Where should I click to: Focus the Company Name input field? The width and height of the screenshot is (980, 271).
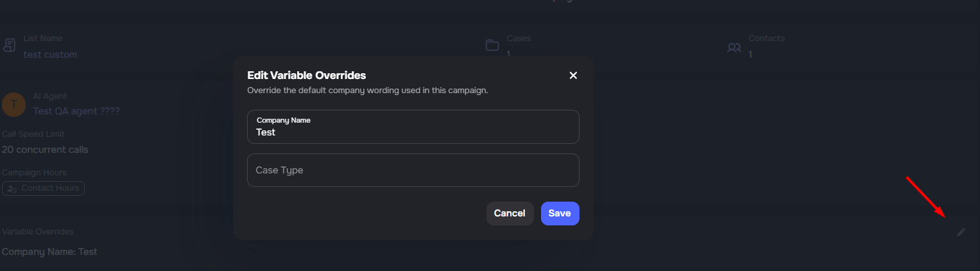pos(413,132)
